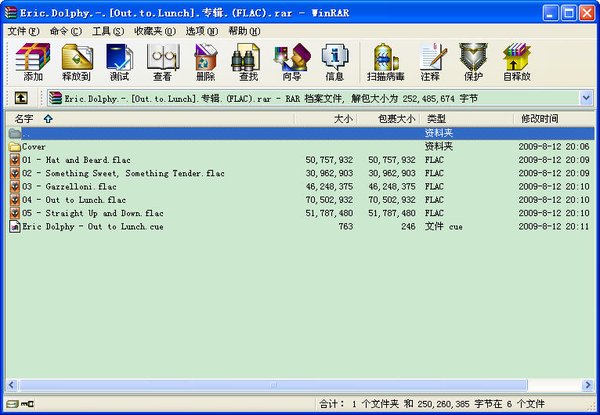The image size is (600, 415).
Task: Click the disk drive icon in status bar
Action: (x=12, y=404)
